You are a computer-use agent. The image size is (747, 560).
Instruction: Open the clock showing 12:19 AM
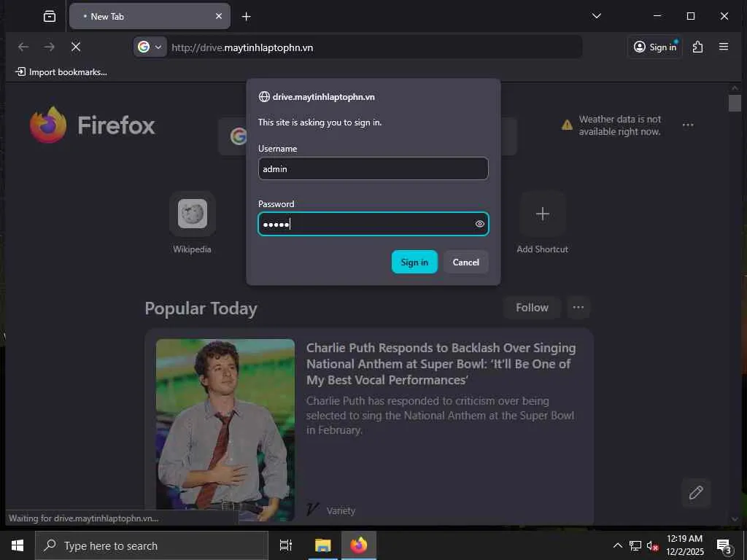pos(684,545)
